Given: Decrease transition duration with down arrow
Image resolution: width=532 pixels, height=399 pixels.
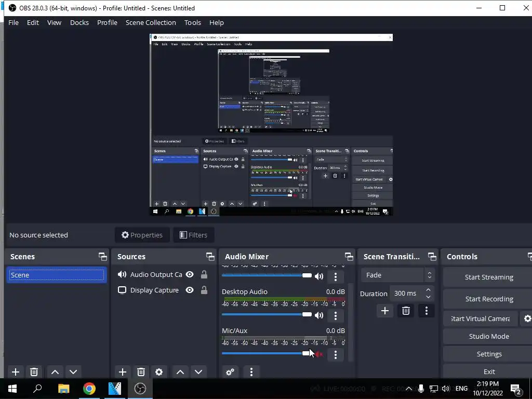Looking at the screenshot, I should click(428, 297).
